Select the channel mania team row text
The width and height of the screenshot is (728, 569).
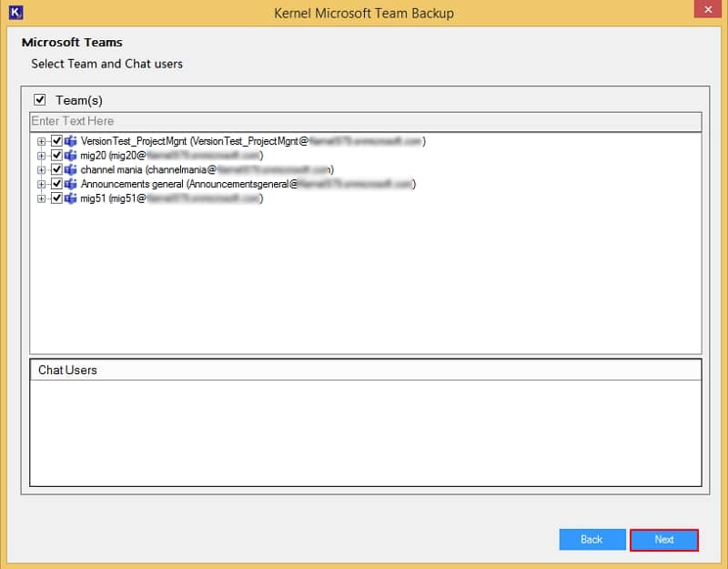coord(207,169)
